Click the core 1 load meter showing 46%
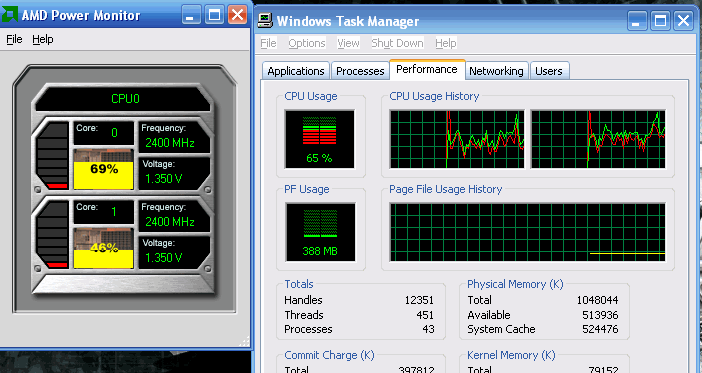This screenshot has height=373, width=702. pos(103,249)
